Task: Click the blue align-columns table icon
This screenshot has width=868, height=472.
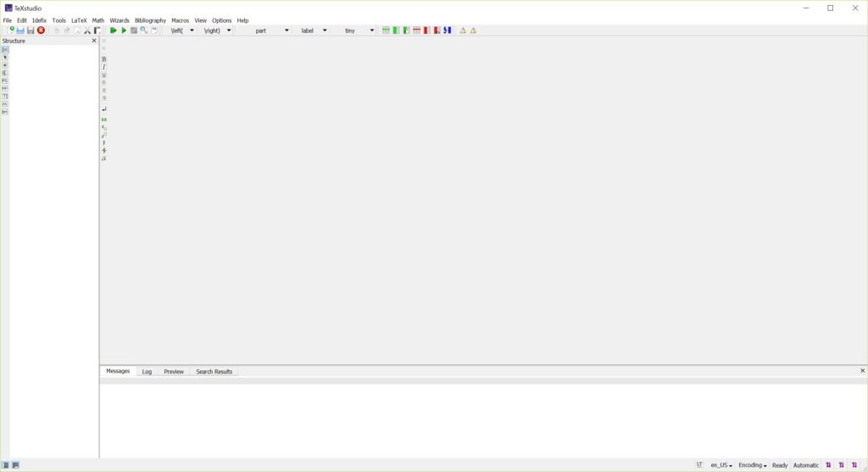Action: 448,31
